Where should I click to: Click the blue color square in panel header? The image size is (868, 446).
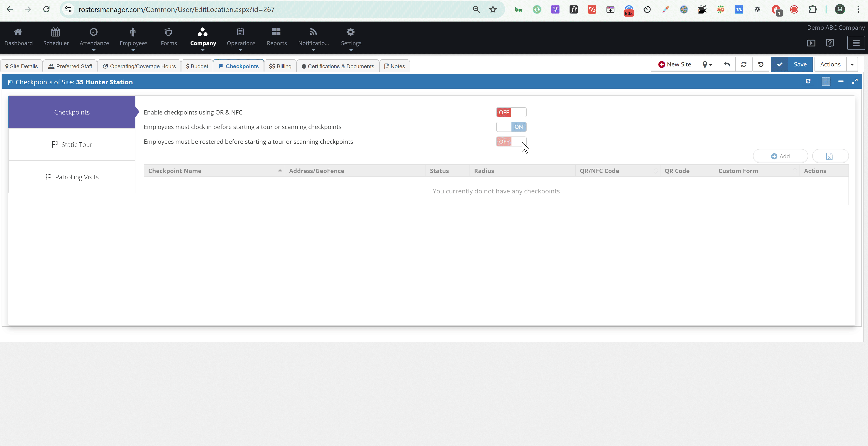point(826,82)
